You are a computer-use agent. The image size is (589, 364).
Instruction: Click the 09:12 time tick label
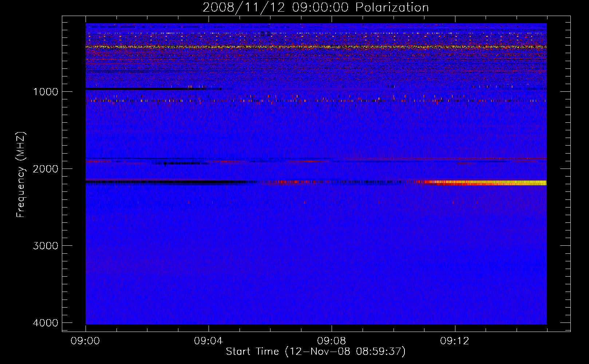pyautogui.click(x=455, y=341)
